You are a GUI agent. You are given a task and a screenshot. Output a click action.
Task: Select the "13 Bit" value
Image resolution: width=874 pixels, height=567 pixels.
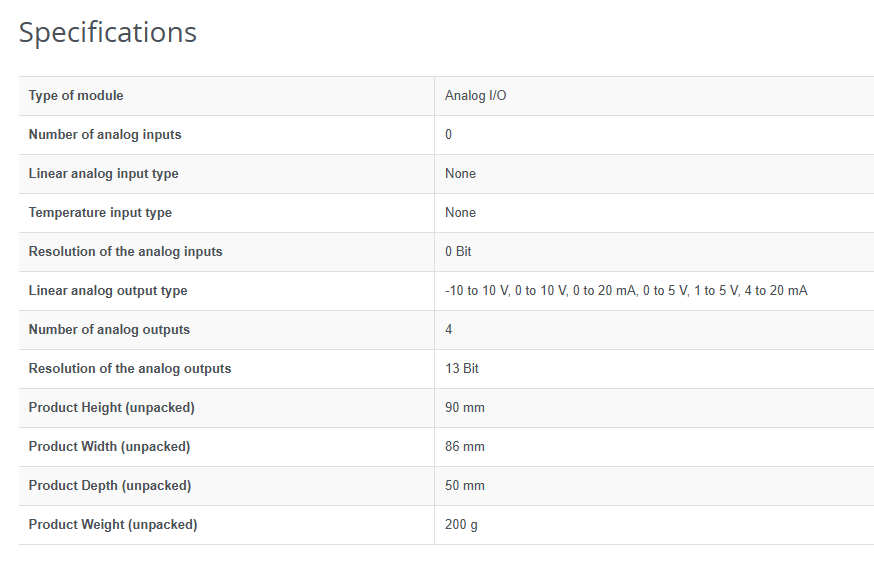(x=462, y=369)
